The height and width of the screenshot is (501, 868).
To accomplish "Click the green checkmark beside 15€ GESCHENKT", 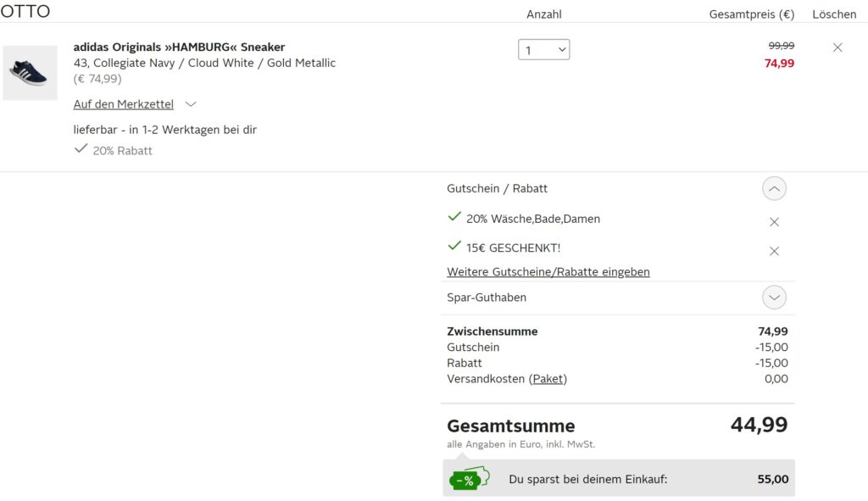I will pos(454,246).
